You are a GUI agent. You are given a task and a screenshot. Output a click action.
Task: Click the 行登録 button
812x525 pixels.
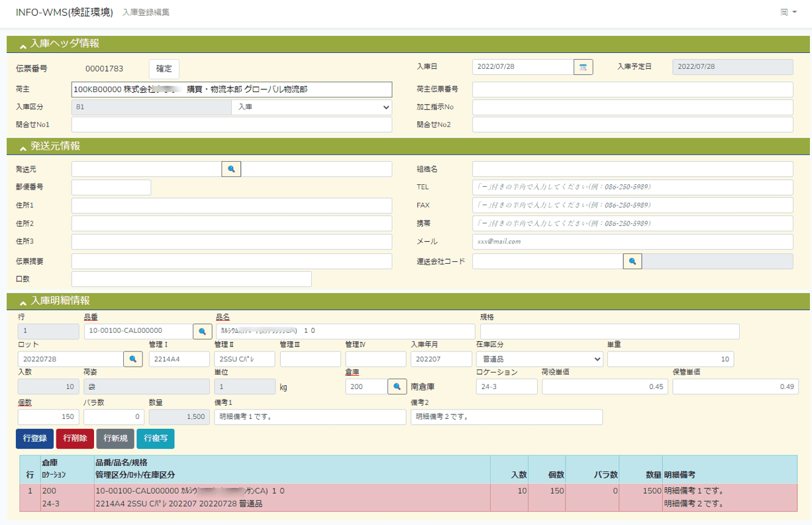tap(34, 438)
